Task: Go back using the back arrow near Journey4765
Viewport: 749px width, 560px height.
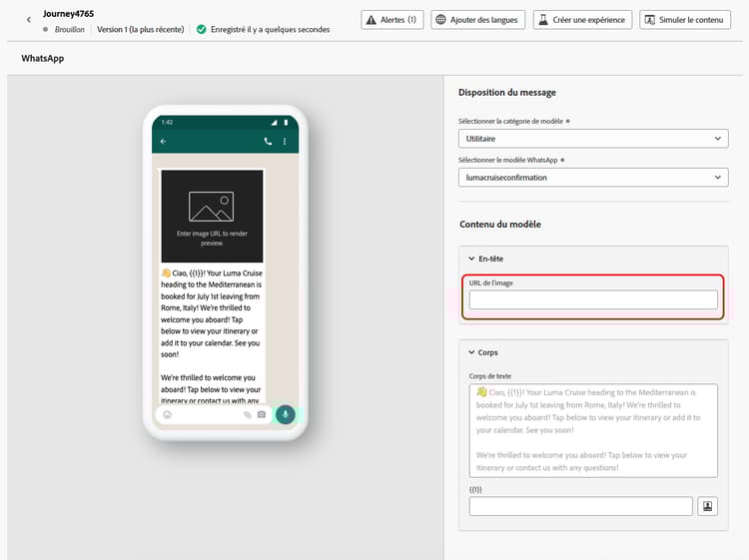Action: point(29,20)
